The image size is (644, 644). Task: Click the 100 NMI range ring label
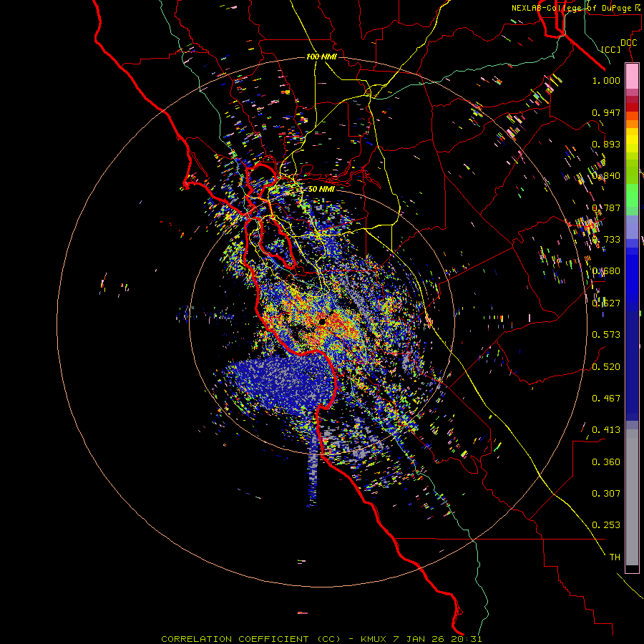[321, 57]
